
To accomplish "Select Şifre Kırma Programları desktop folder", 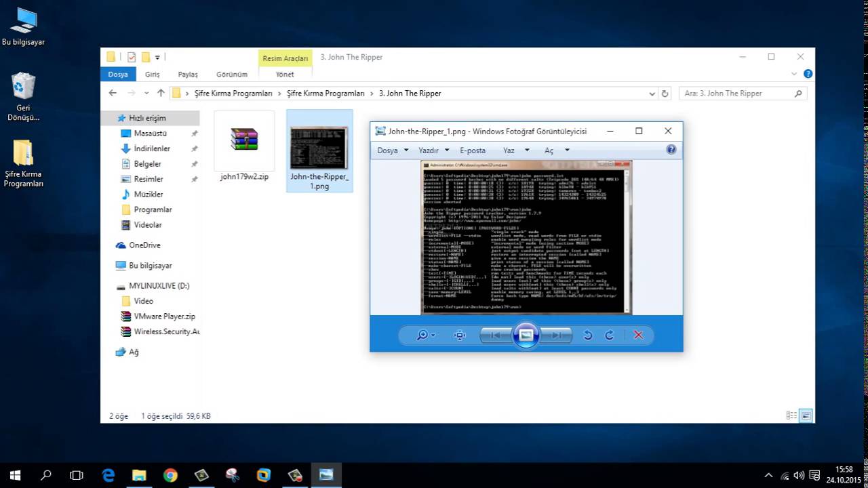I will click(x=23, y=163).
